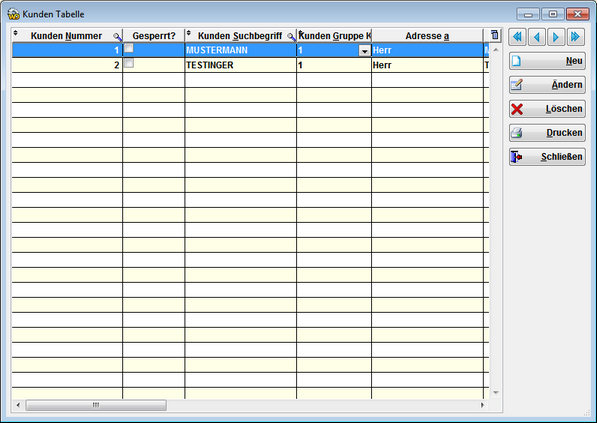Click the Neu button
Image resolution: width=597 pixels, height=423 pixels.
coord(547,61)
